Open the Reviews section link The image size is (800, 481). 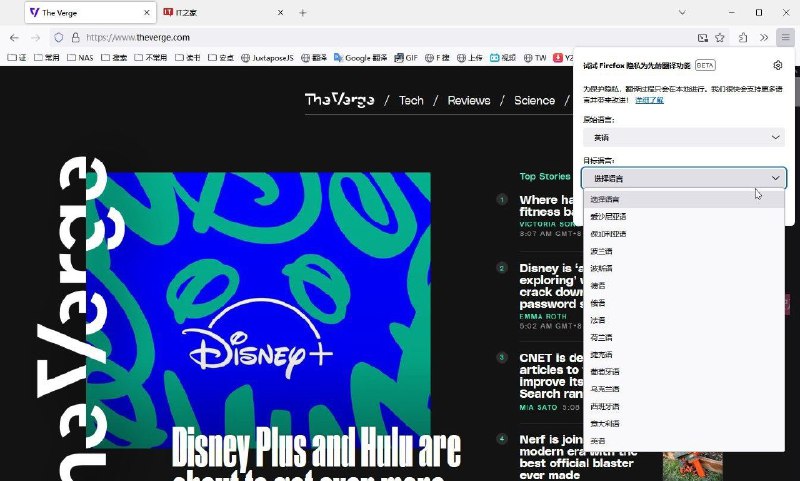coord(469,100)
